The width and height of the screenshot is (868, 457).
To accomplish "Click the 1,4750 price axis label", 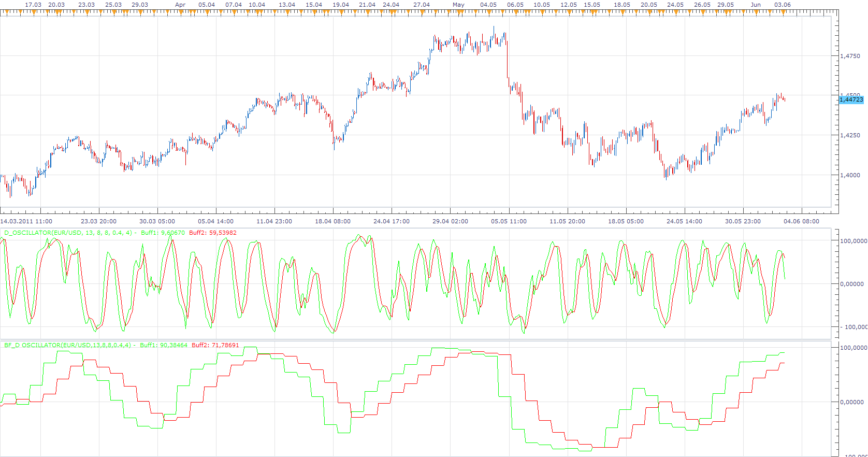I will 850,56.
